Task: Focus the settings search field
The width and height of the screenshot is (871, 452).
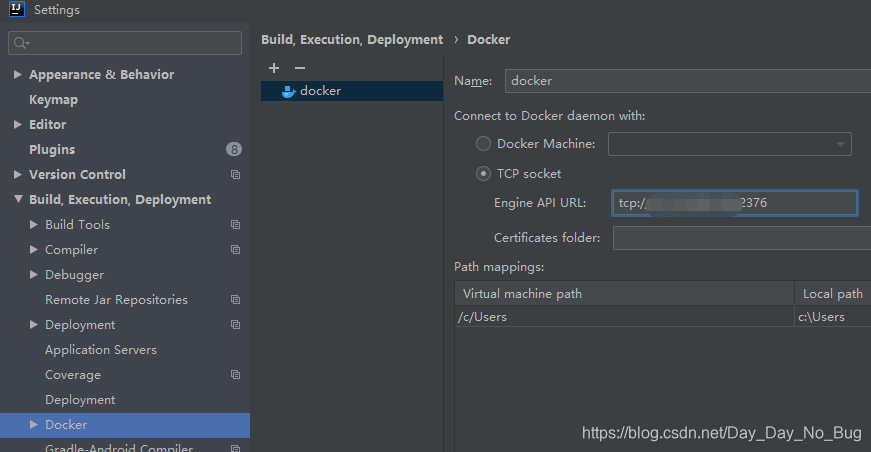Action: coord(125,43)
